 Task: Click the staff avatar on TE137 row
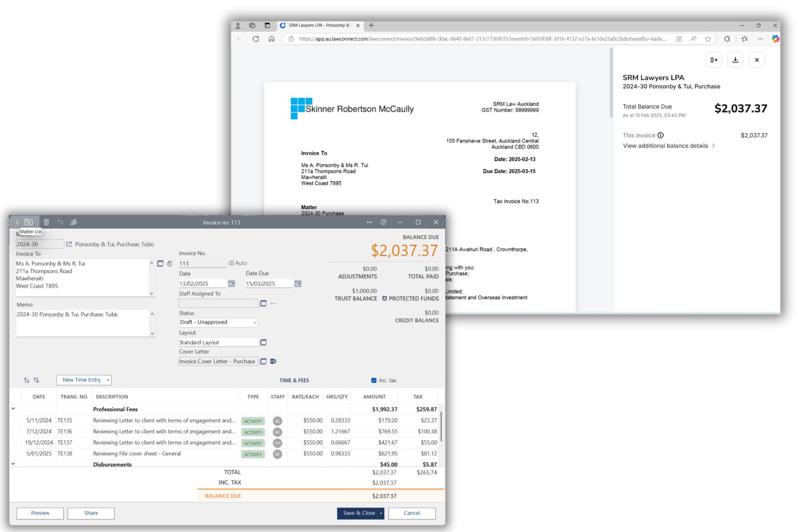pos(278,443)
